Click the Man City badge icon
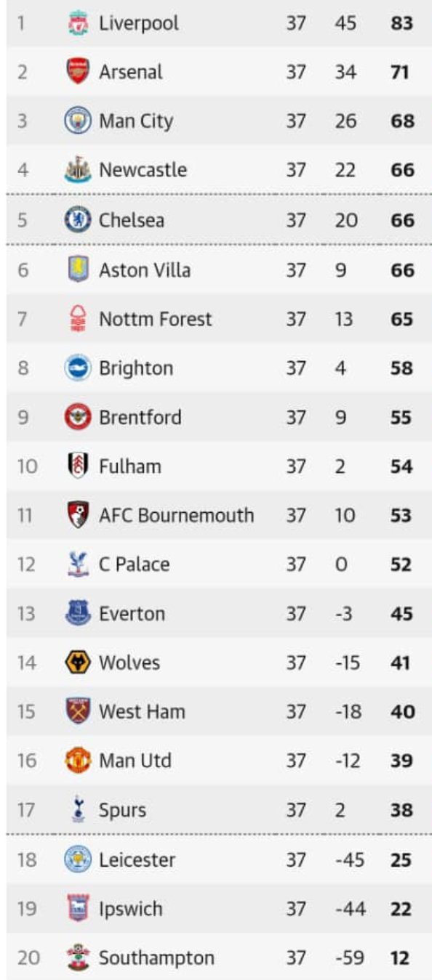 [78, 121]
